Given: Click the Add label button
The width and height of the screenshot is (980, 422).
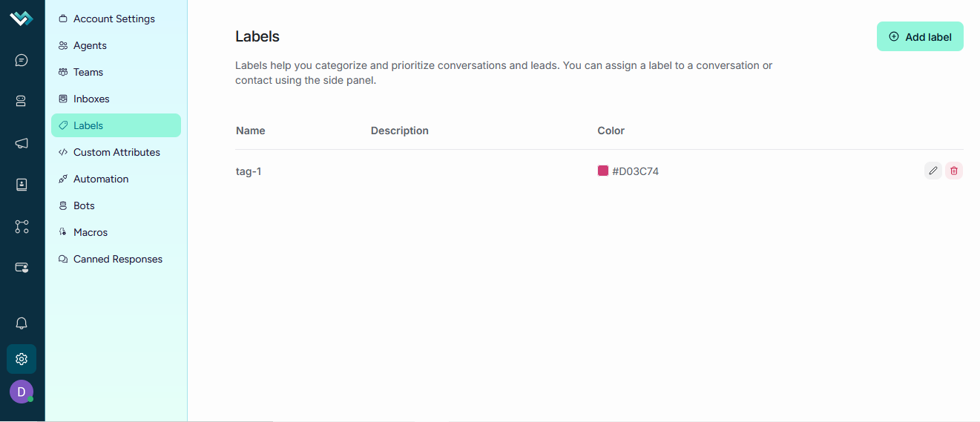Looking at the screenshot, I should 920,36.
